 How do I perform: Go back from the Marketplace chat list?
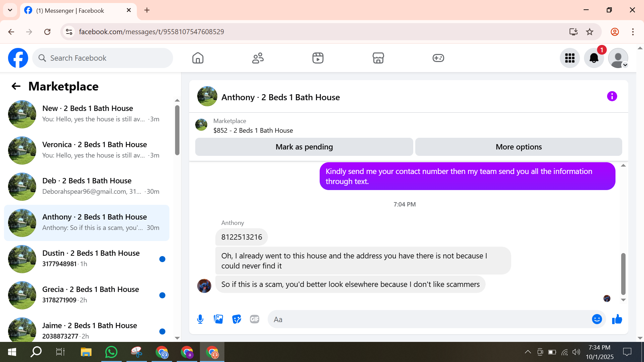[16, 86]
